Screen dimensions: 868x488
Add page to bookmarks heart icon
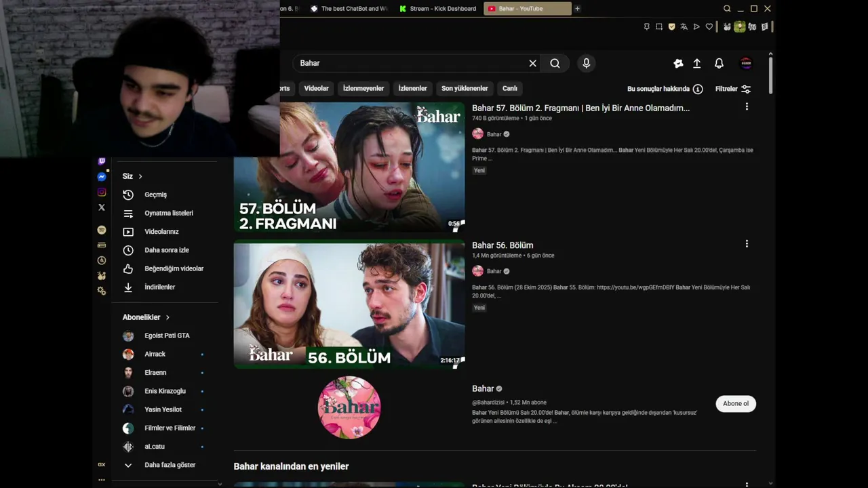click(x=709, y=26)
